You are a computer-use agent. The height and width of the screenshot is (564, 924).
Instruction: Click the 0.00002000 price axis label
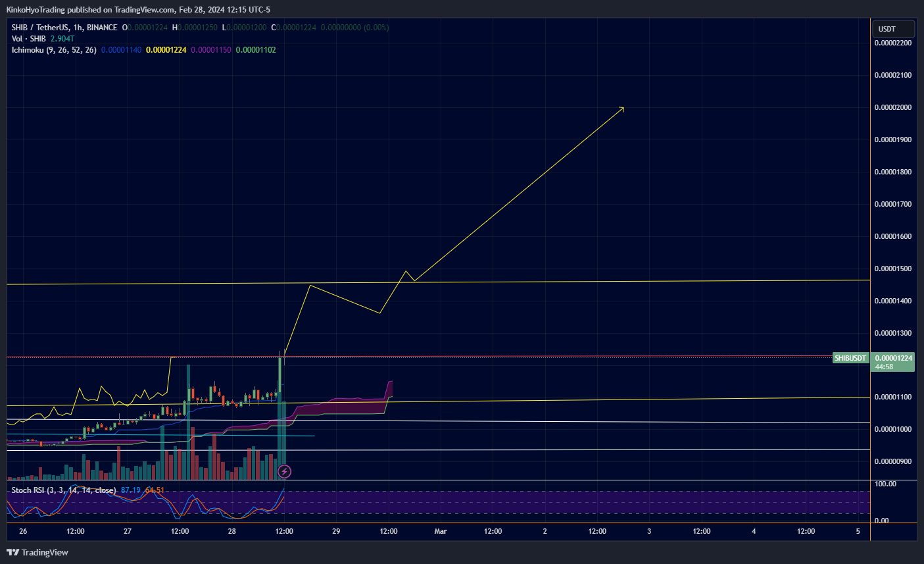(893, 107)
